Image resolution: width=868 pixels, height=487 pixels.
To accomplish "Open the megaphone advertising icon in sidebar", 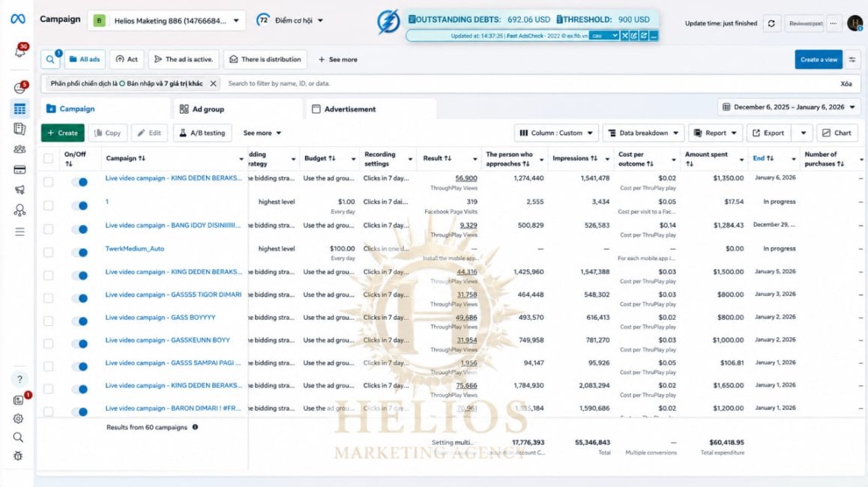I will (x=19, y=190).
